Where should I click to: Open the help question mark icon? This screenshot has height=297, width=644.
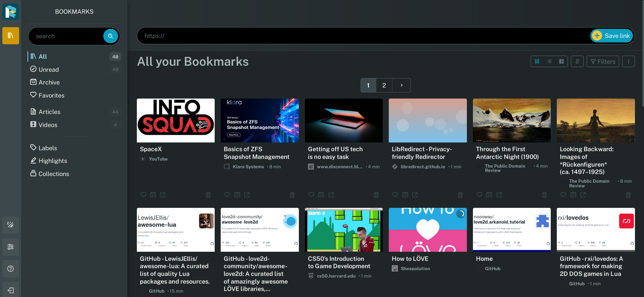coord(11,269)
